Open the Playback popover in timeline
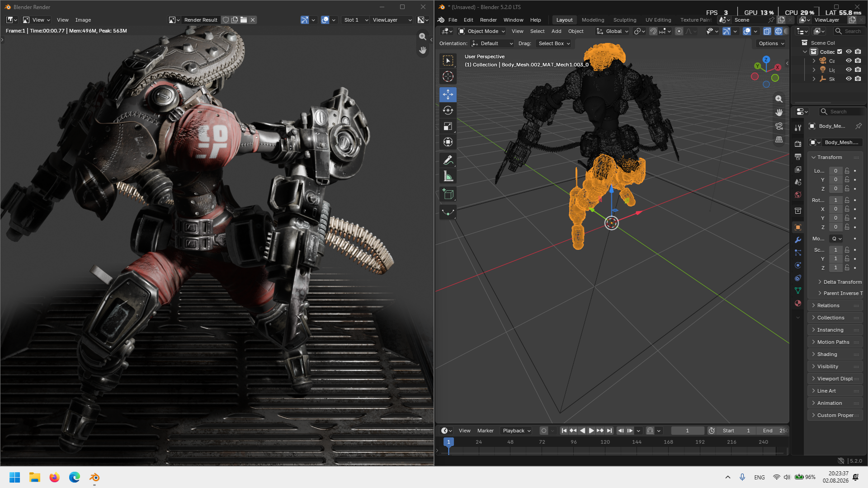This screenshot has height=488, width=868. pos(517,431)
